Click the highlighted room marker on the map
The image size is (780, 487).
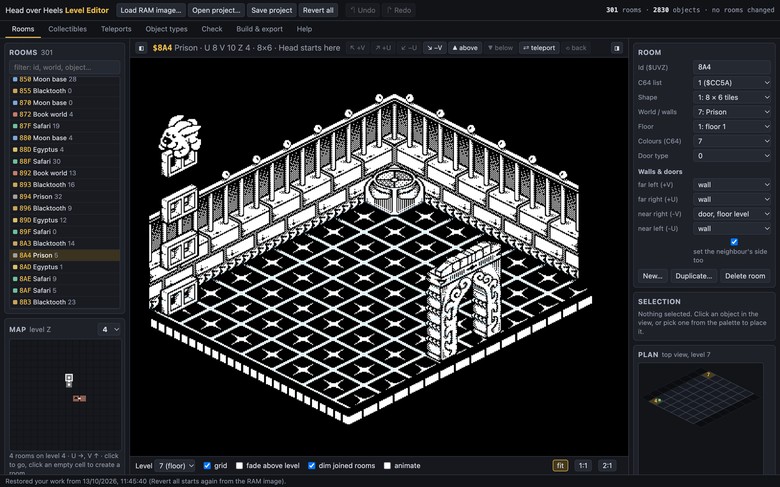(69, 379)
